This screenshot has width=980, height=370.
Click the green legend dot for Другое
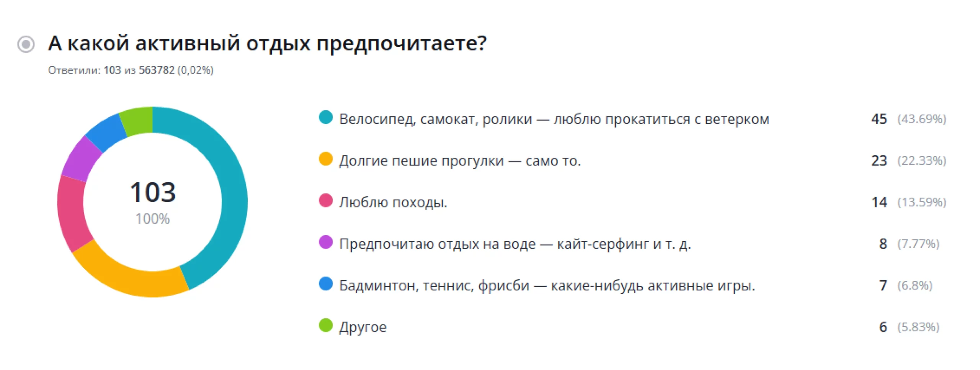325,325
